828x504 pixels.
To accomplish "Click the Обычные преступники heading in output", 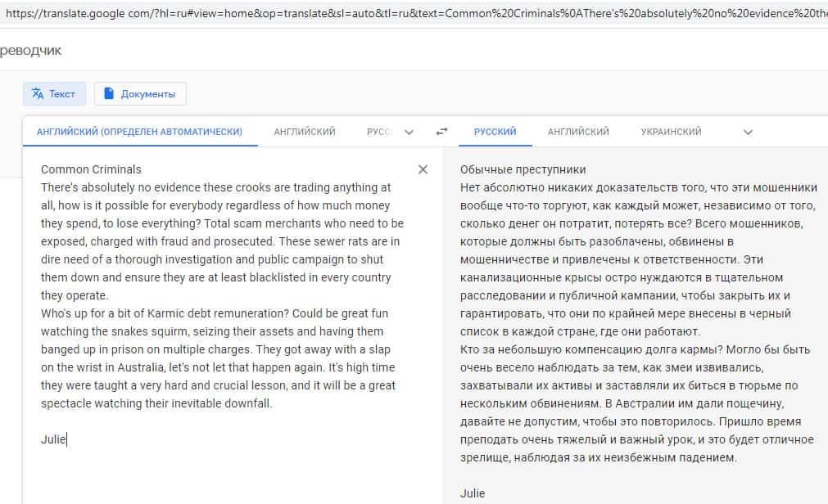I will pyautogui.click(x=523, y=169).
